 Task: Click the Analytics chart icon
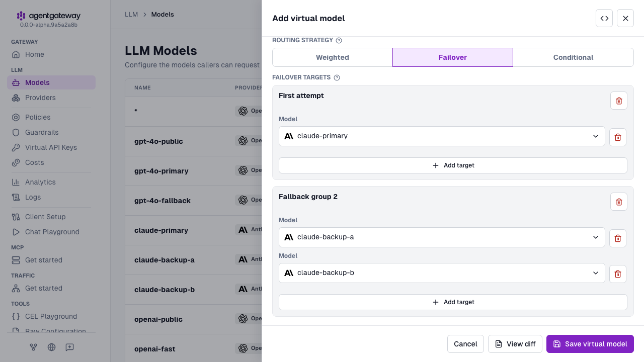tap(16, 182)
